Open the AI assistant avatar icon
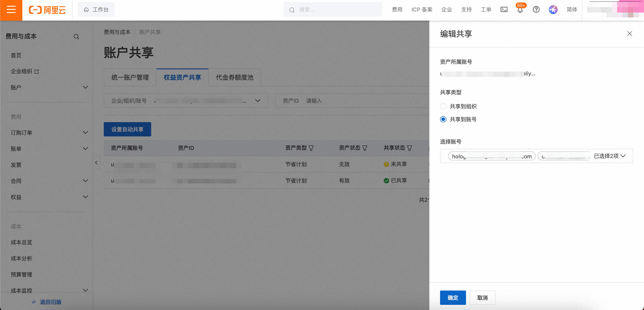Image resolution: width=644 pixels, height=310 pixels. tap(553, 10)
